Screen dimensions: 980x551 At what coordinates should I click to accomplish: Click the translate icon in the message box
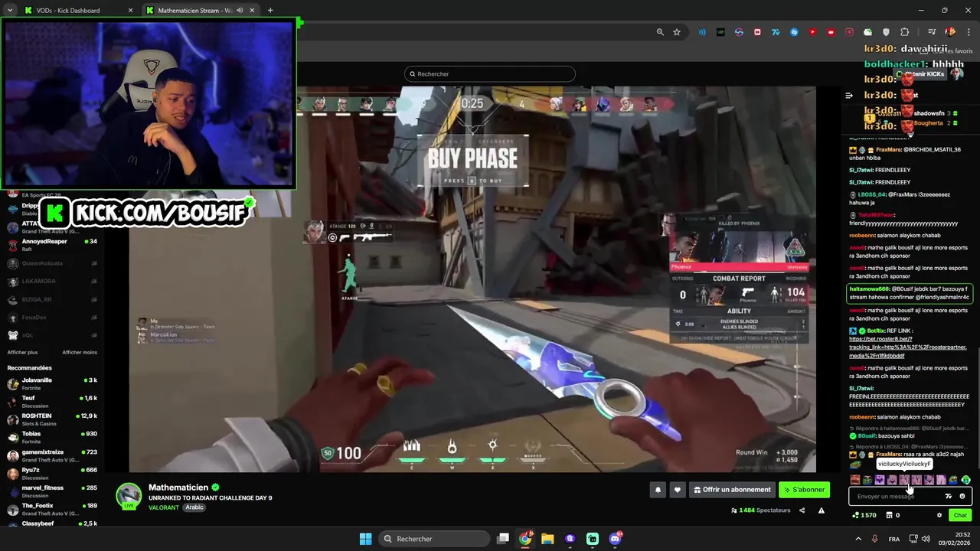949,496
